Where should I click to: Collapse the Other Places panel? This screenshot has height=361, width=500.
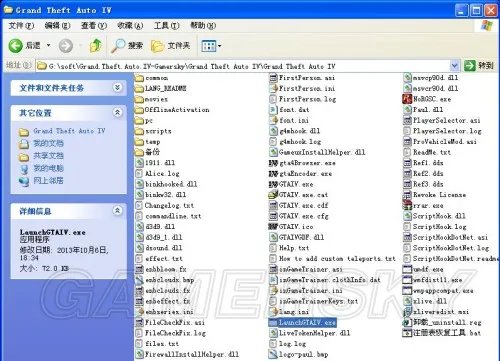tap(117, 112)
